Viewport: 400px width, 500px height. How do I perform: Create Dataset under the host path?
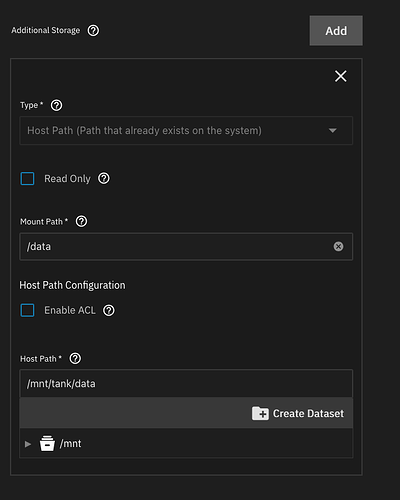point(298,413)
